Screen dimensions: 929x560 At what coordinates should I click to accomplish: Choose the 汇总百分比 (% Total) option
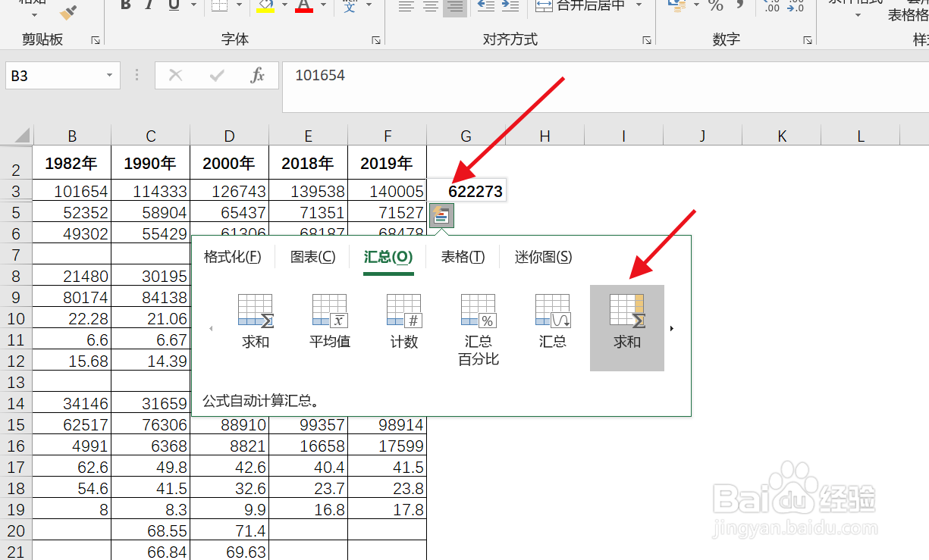[478, 326]
